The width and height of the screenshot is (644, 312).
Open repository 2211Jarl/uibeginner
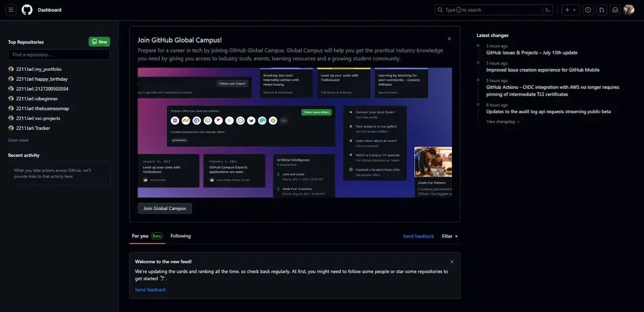coord(37,98)
